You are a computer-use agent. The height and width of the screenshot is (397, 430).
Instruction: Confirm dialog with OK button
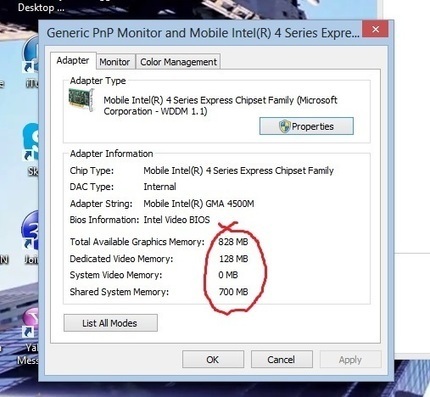click(213, 359)
